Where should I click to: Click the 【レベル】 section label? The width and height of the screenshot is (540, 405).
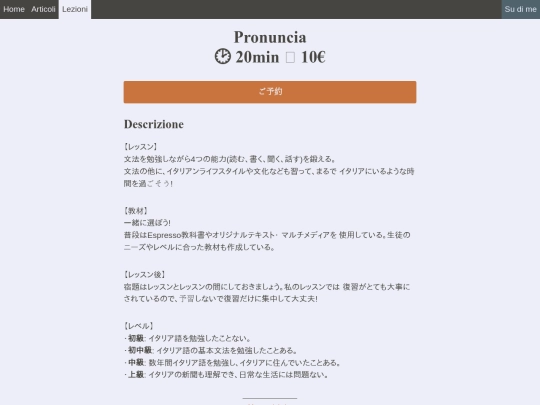pos(138,326)
